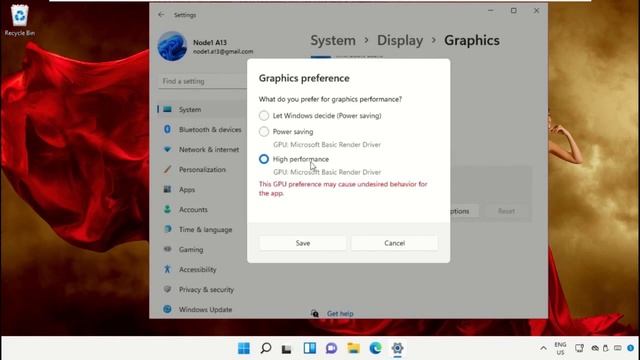Open Personalization settings
Image resolution: width=640 pixels, height=360 pixels.
point(202,169)
